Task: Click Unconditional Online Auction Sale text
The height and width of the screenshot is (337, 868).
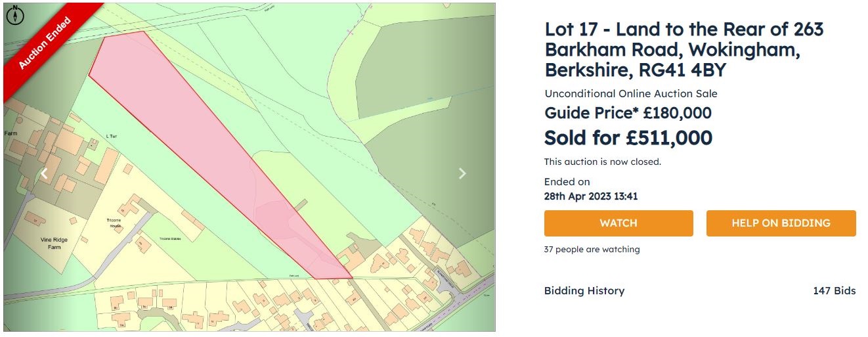Action: 630,93
